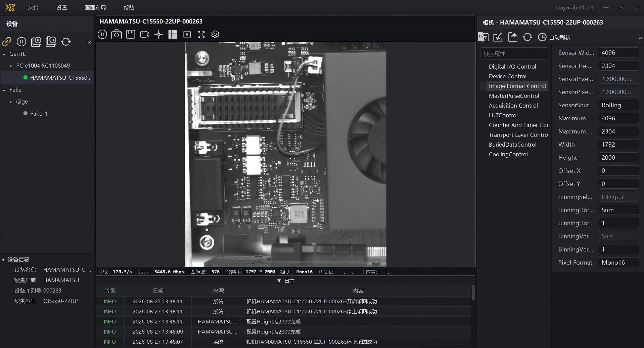
Task: Open the 画面布局 menu
Action: [x=95, y=7]
